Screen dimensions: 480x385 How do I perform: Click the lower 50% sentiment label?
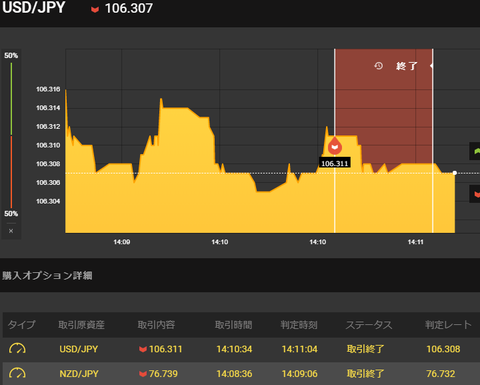pyautogui.click(x=11, y=214)
